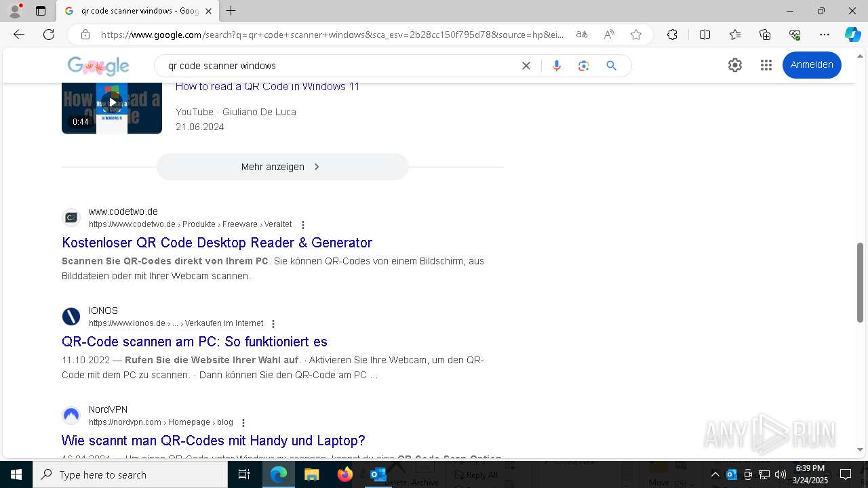Click the taskbar search box
Viewport: 868px width, 488px height.
(x=130, y=474)
